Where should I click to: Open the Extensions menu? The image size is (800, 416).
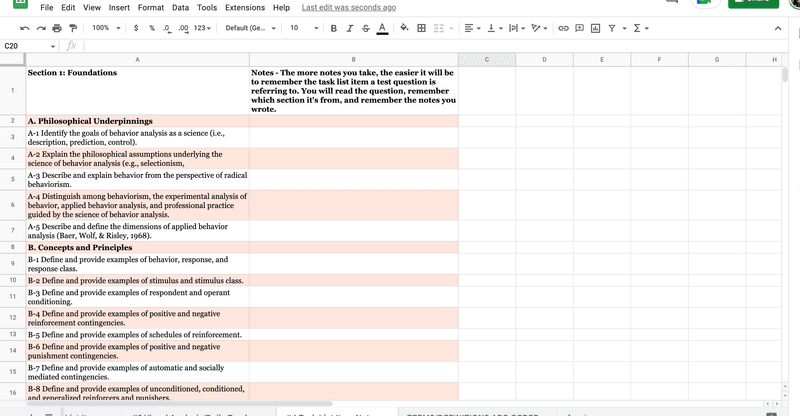point(245,8)
